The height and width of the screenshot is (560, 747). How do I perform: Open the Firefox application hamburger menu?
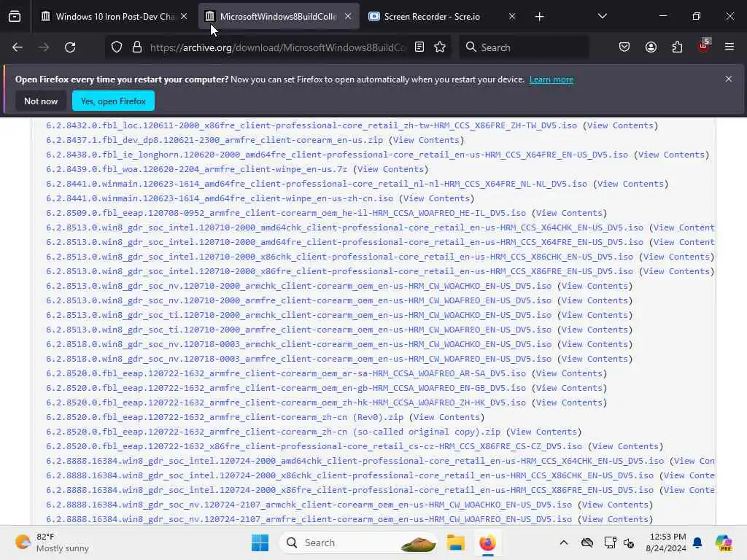pyautogui.click(x=729, y=47)
